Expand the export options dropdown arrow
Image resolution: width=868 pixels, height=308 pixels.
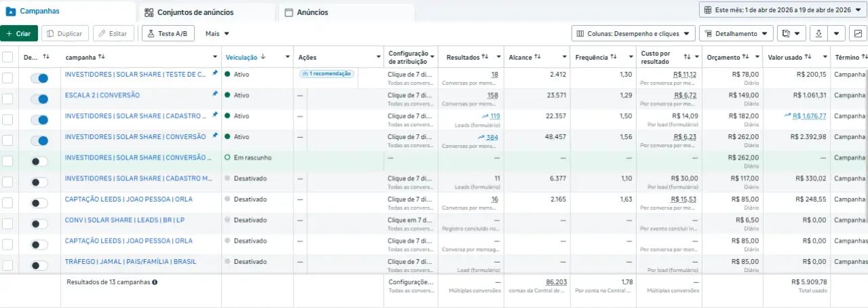tap(837, 33)
